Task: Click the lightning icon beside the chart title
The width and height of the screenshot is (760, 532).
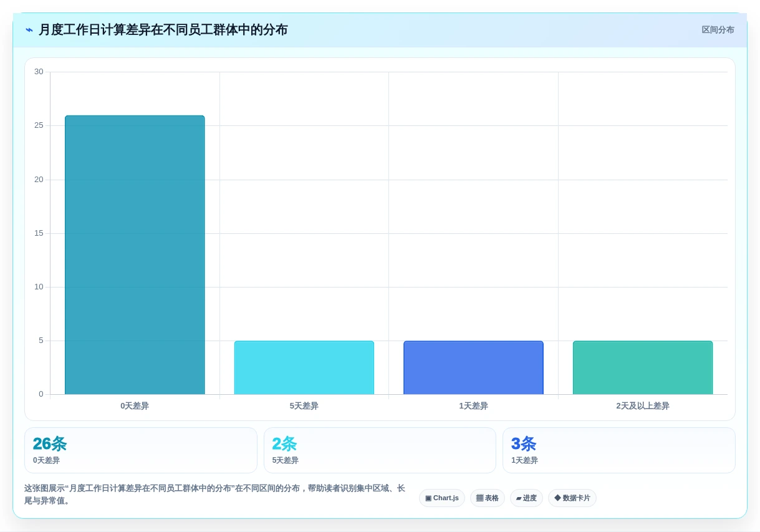Action: coord(29,30)
